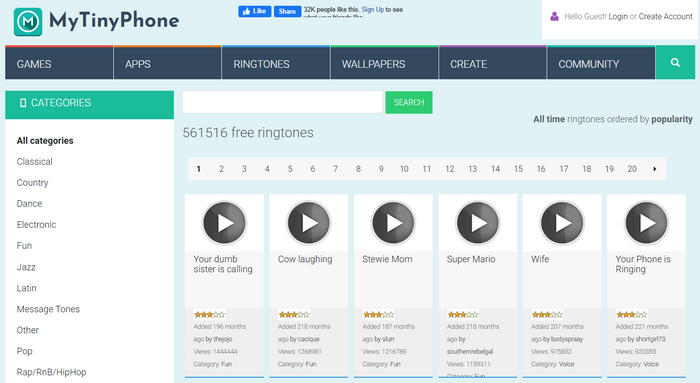The height and width of the screenshot is (383, 700).
Task: Go to page 15 of ringtones
Action: [x=518, y=169]
